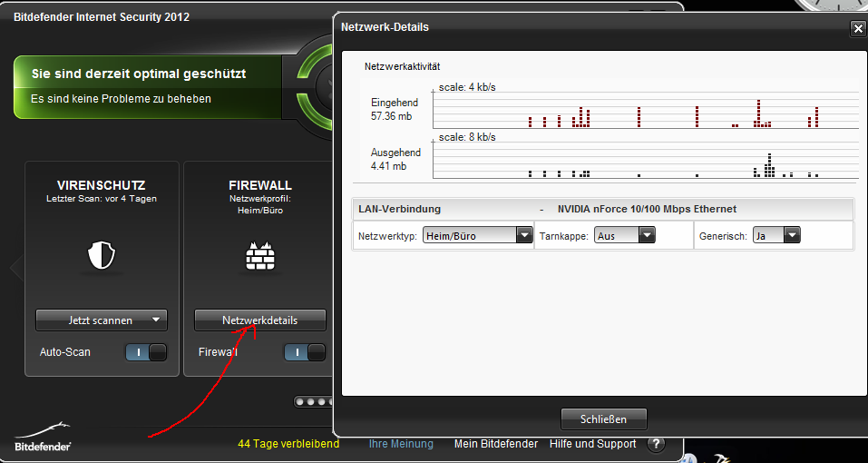868x463 pixels.
Task: Click the Netzwerkdetails button
Action: pos(260,320)
